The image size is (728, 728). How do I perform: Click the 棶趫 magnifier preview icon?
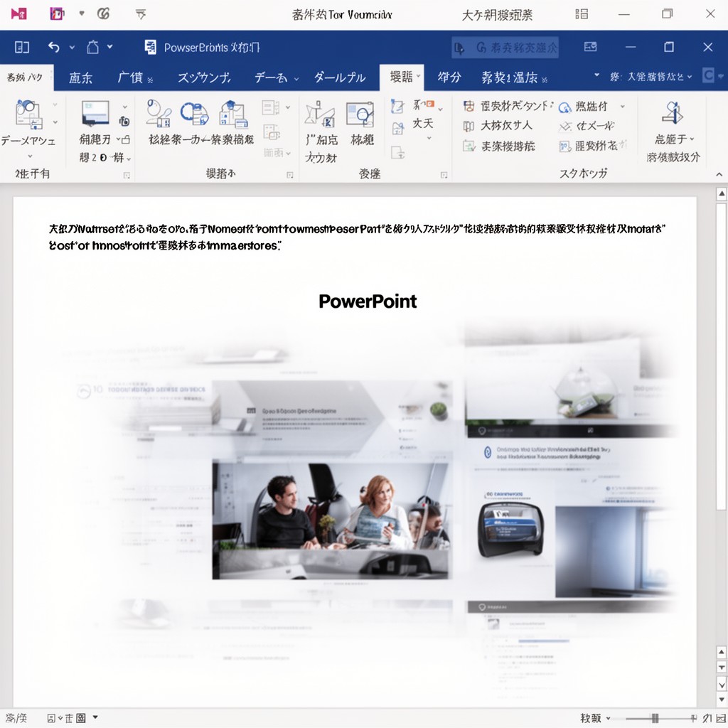pyautogui.click(x=360, y=114)
